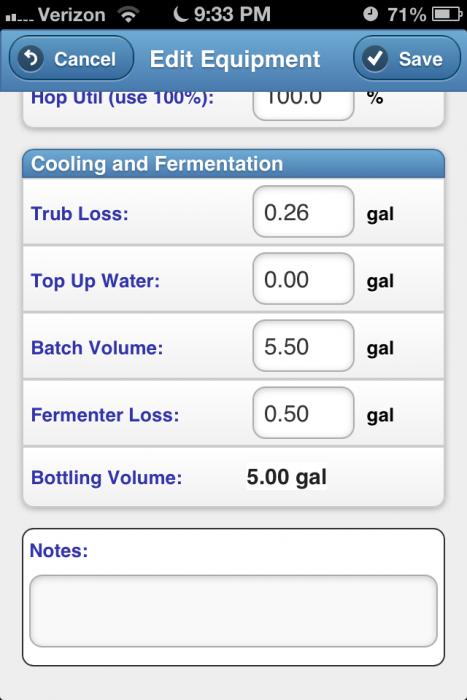
Task: Tap the alarm clock status icon
Action: tap(370, 15)
